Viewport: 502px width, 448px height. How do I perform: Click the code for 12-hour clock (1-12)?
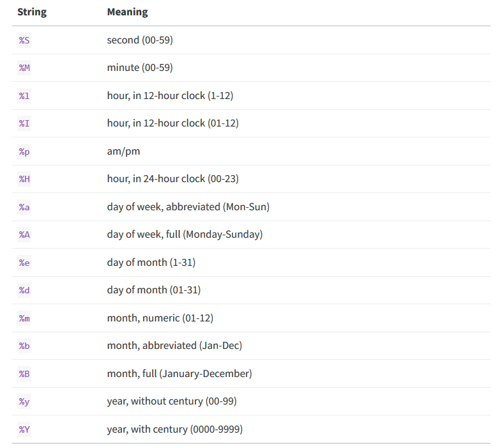(24, 96)
